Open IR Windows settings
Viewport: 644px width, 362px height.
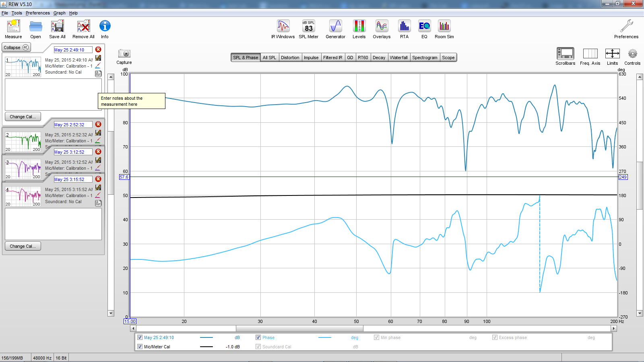(283, 29)
